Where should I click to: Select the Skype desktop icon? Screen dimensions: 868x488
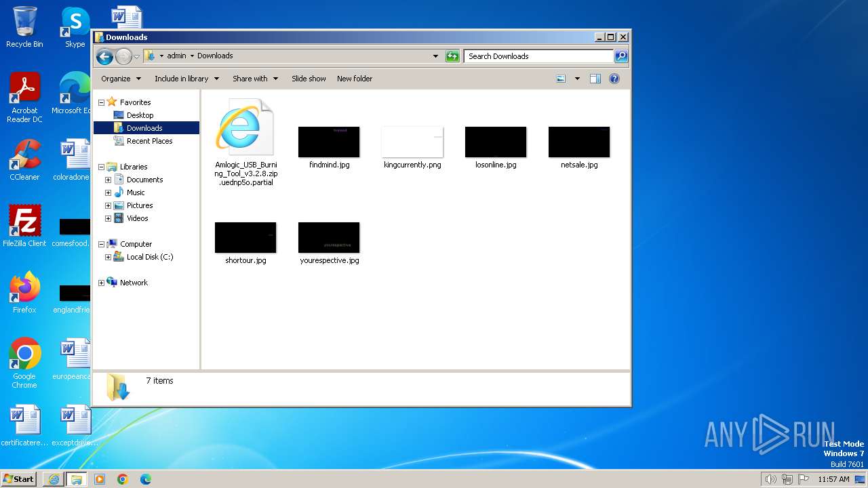coord(75,27)
